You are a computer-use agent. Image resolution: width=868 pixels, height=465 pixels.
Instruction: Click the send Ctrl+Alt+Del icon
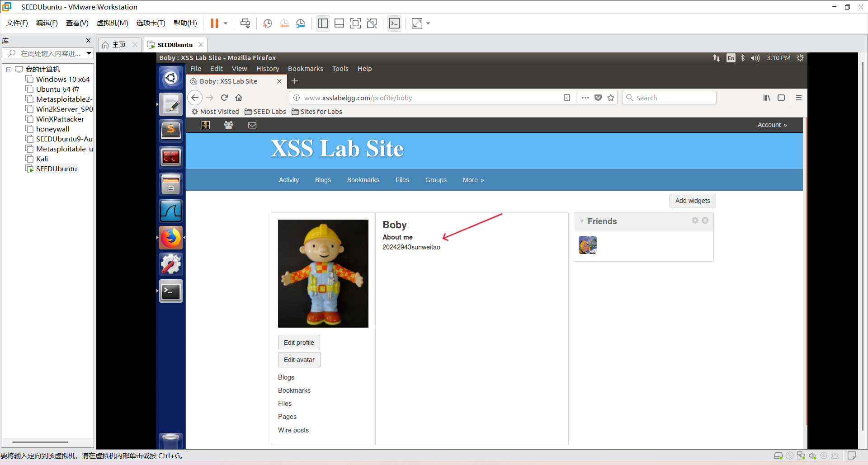(x=245, y=23)
